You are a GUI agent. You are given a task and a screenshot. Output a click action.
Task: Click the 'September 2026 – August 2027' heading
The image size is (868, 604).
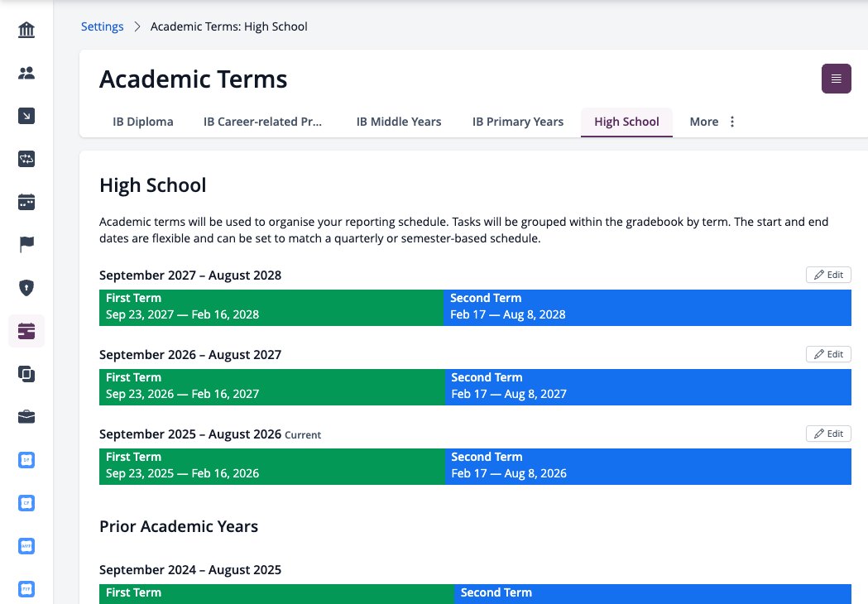point(189,355)
